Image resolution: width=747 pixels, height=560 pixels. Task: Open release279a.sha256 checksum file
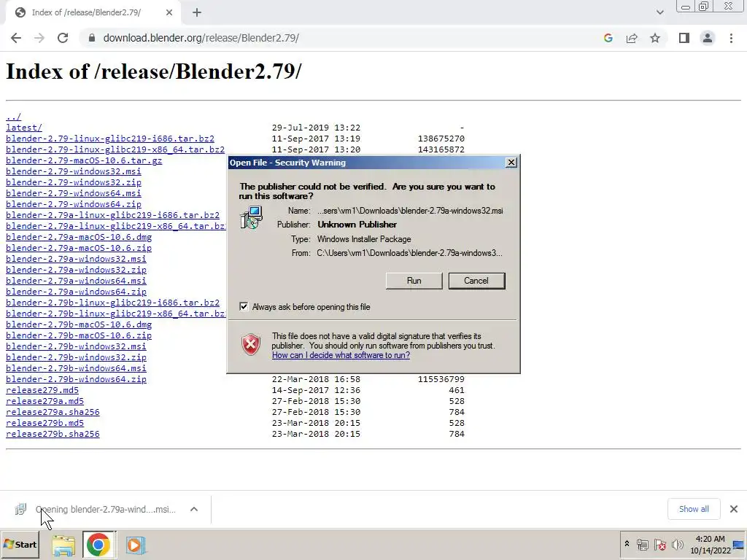[53, 413]
